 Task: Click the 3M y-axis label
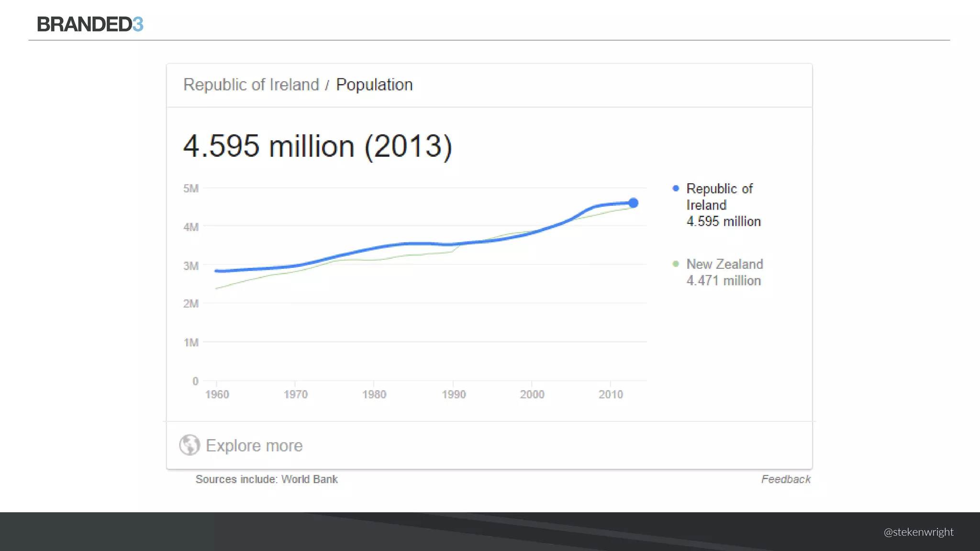pyautogui.click(x=190, y=265)
